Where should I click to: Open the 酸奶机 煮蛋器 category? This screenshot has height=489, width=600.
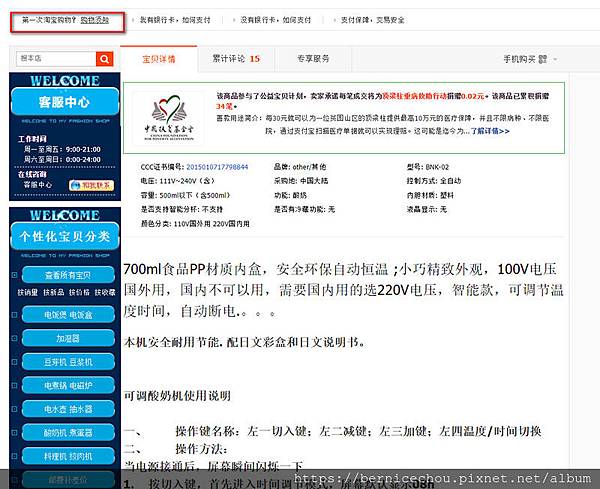pyautogui.click(x=68, y=433)
